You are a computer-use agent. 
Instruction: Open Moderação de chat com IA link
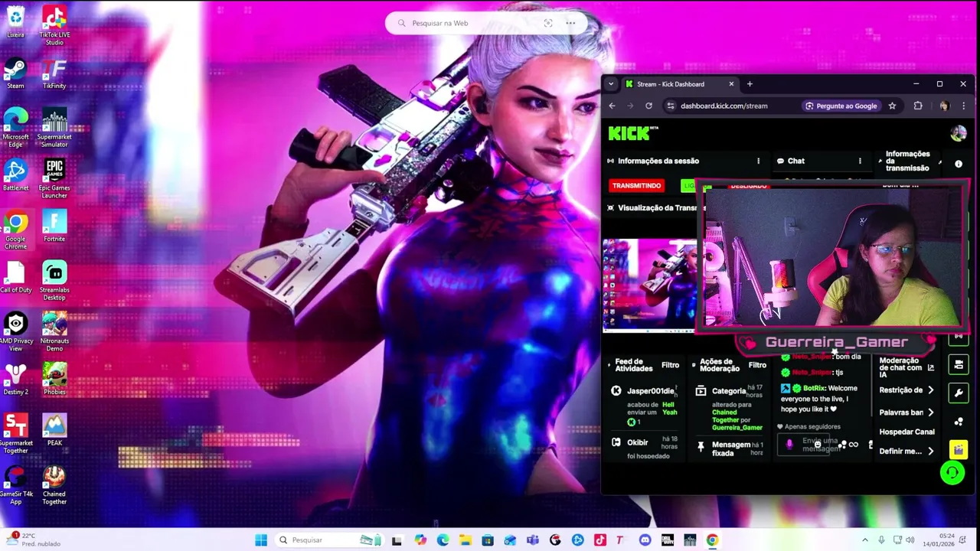click(x=906, y=367)
